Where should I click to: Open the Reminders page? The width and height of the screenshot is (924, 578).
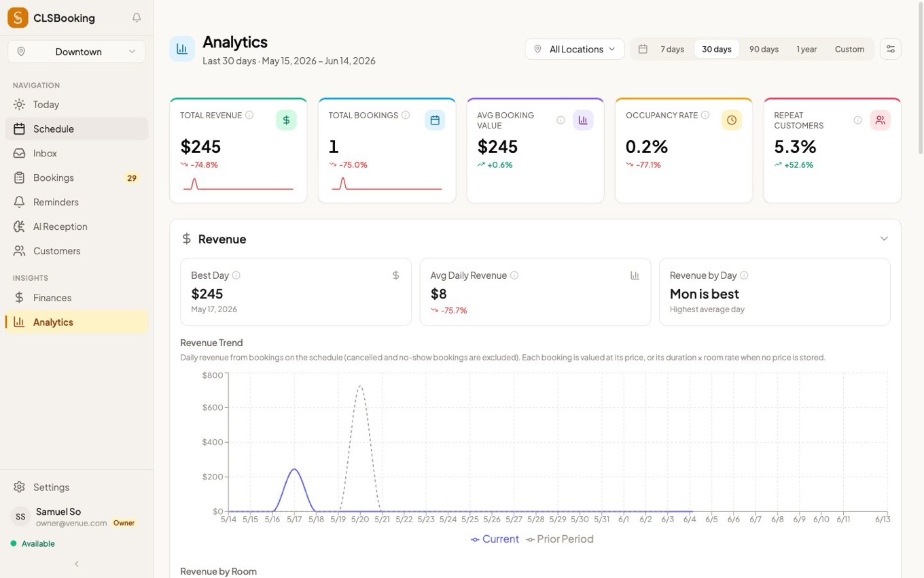pyautogui.click(x=77, y=203)
